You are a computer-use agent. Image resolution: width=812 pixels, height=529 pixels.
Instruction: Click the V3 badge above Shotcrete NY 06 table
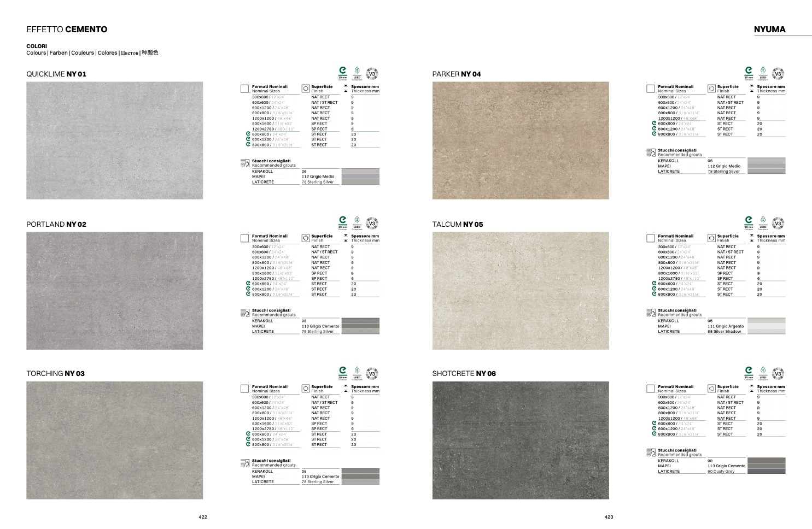(778, 374)
